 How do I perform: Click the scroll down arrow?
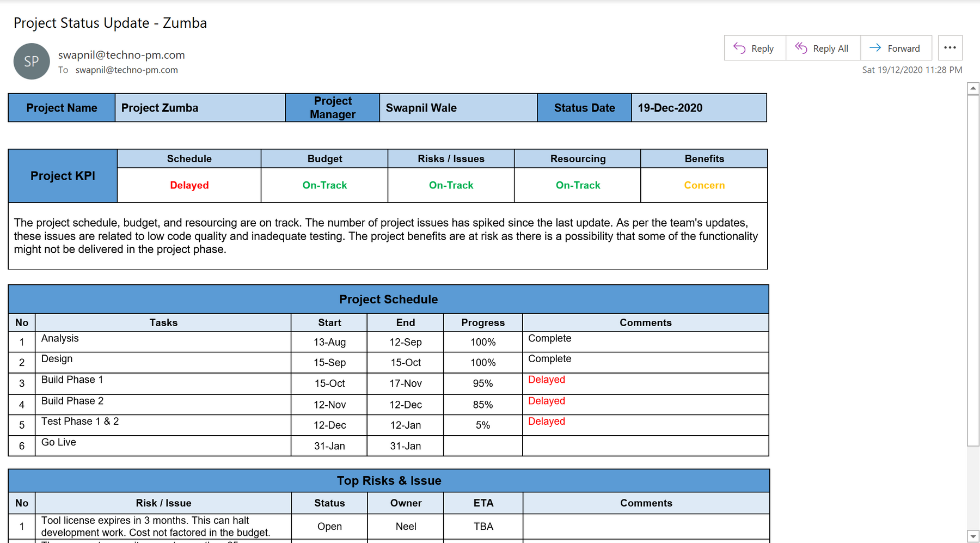[973, 536]
